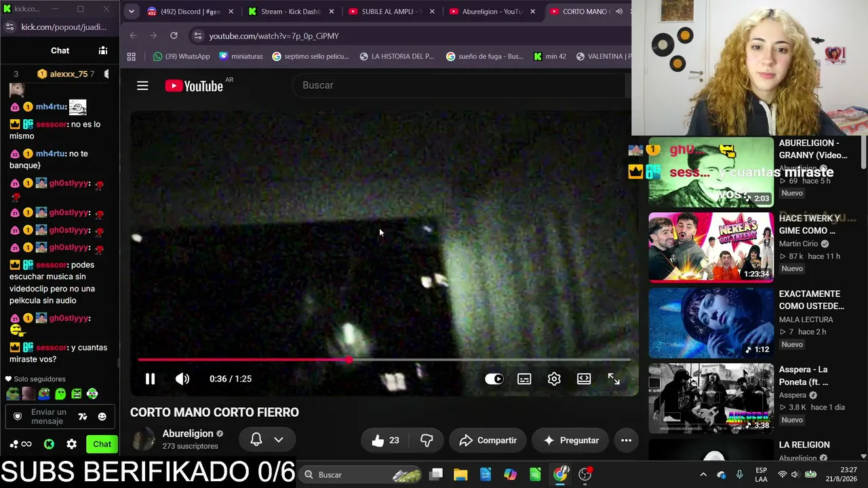
Task: Send message with green Chat button
Action: 102,445
